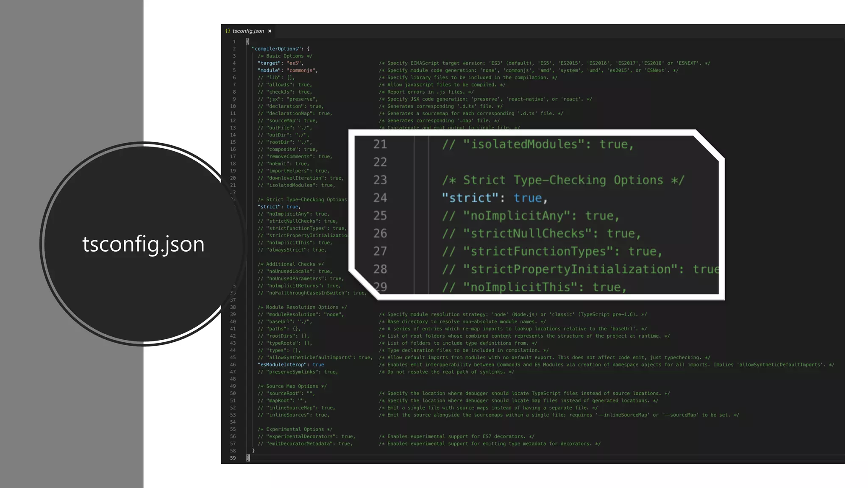This screenshot has height=488, width=868.
Task: Click the commented "mapRoot": "" line
Action: (x=282, y=401)
